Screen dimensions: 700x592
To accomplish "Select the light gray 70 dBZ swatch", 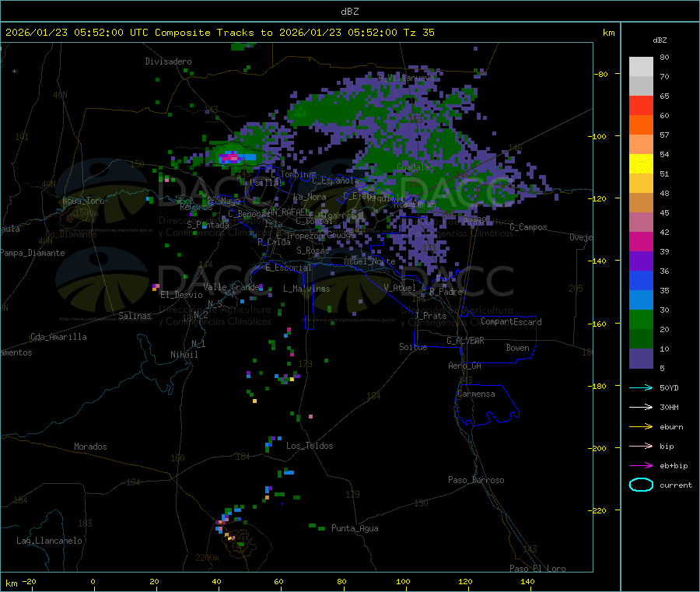I will point(641,67).
